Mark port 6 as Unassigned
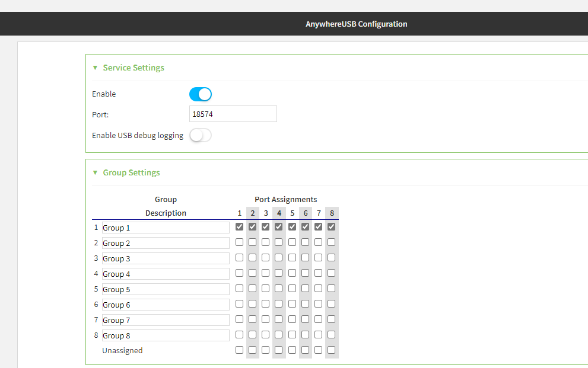Viewport: 588px width, 368px height. 305,350
